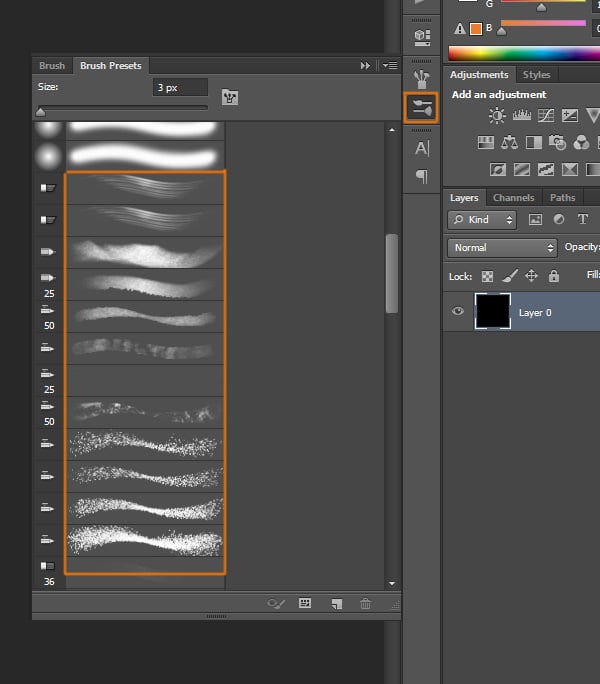The image size is (600, 684).
Task: Switch to the Paths tab
Action: pyautogui.click(x=562, y=198)
